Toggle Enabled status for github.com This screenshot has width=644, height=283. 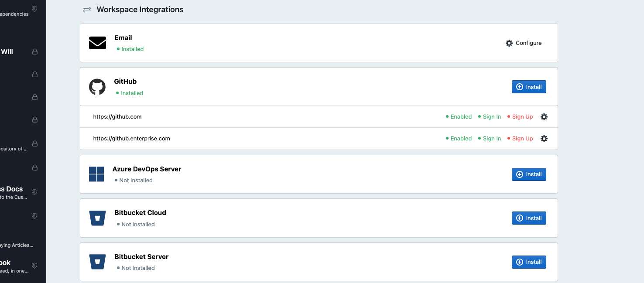coord(458,116)
